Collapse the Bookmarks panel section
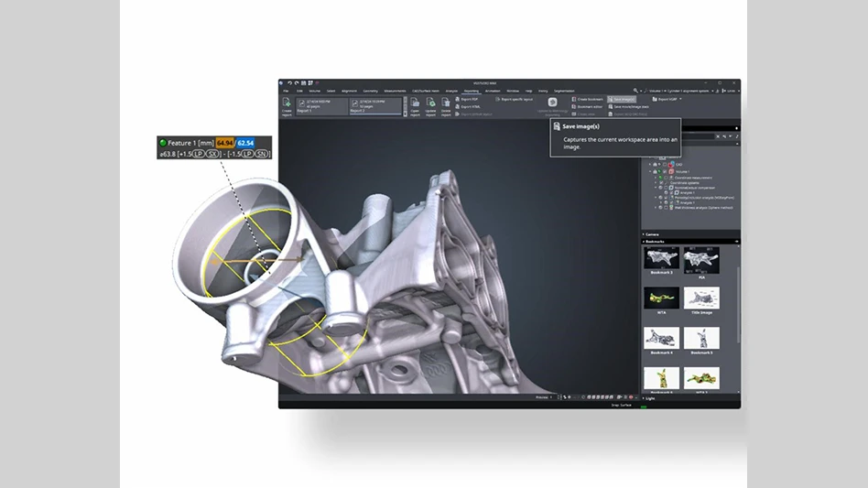868x488 pixels. pos(654,242)
